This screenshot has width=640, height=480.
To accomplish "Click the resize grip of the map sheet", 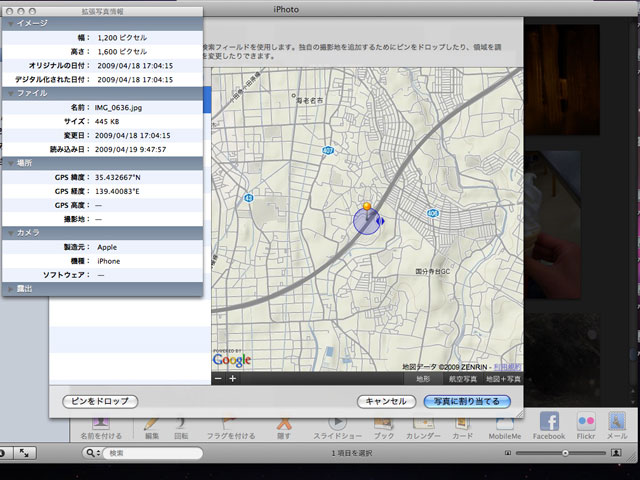I will click(519, 414).
